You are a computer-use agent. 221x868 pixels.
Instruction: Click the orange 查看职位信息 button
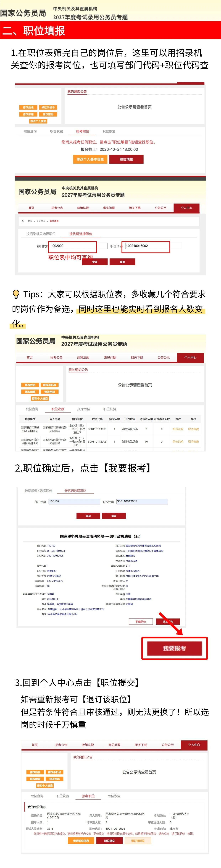[81, 841]
